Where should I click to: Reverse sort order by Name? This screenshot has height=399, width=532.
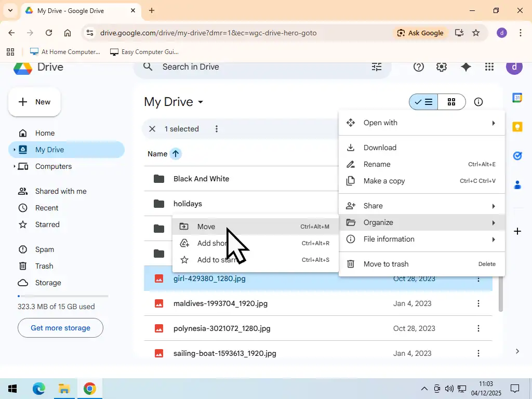pos(176,154)
